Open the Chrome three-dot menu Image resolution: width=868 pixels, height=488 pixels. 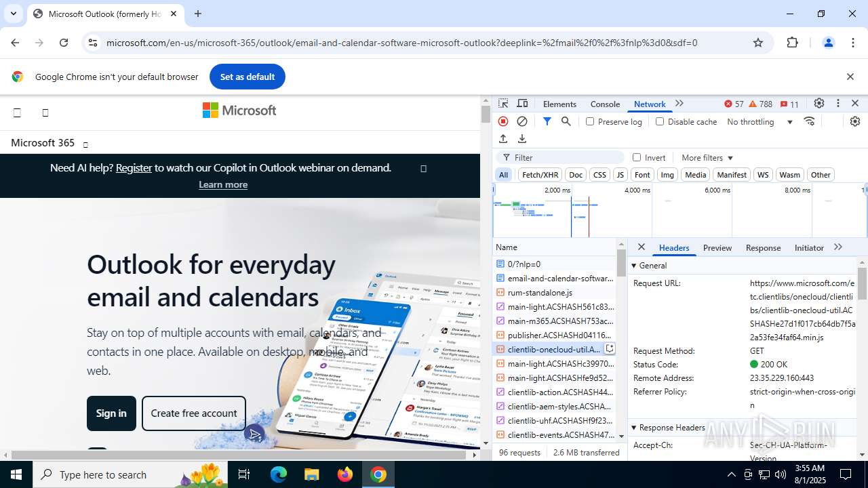853,43
